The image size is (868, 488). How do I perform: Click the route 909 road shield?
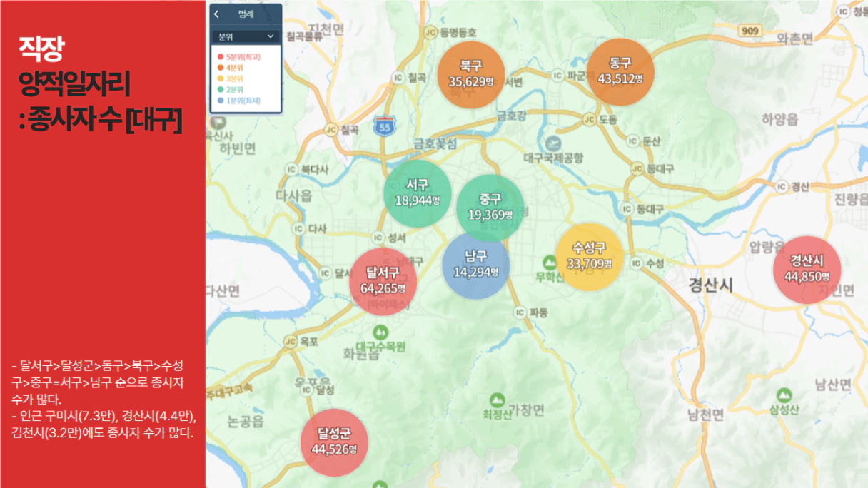[x=750, y=31]
